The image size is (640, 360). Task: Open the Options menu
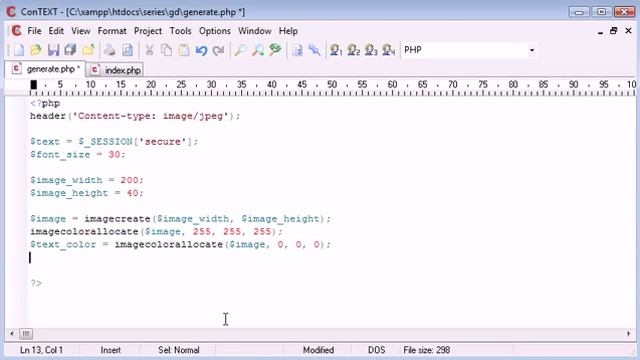[215, 31]
